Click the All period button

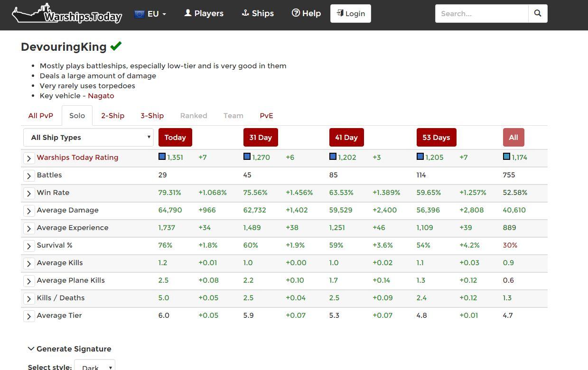pyautogui.click(x=513, y=137)
